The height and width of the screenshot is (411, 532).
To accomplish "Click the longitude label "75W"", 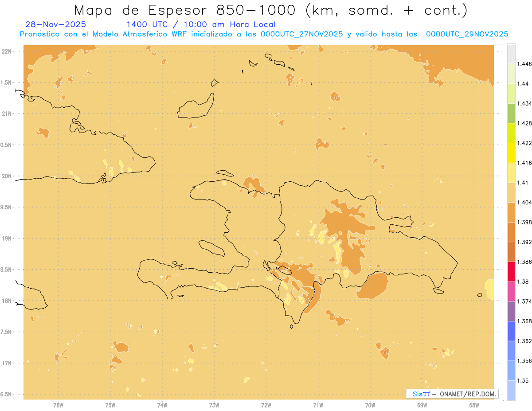I will tap(110, 405).
